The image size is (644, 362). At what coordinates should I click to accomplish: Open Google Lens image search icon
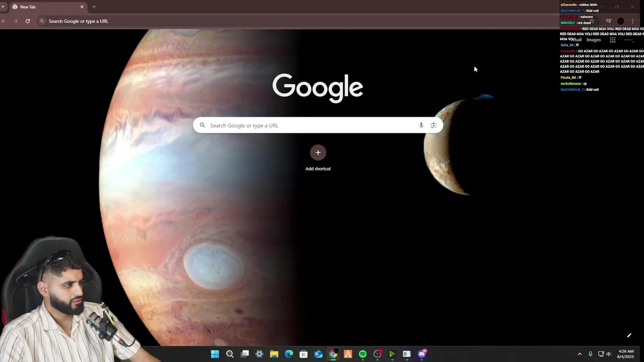coord(433,125)
